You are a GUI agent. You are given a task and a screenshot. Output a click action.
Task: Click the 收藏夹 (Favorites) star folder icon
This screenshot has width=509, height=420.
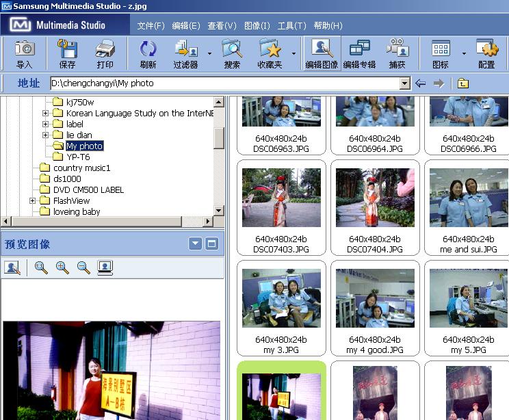[x=270, y=54]
